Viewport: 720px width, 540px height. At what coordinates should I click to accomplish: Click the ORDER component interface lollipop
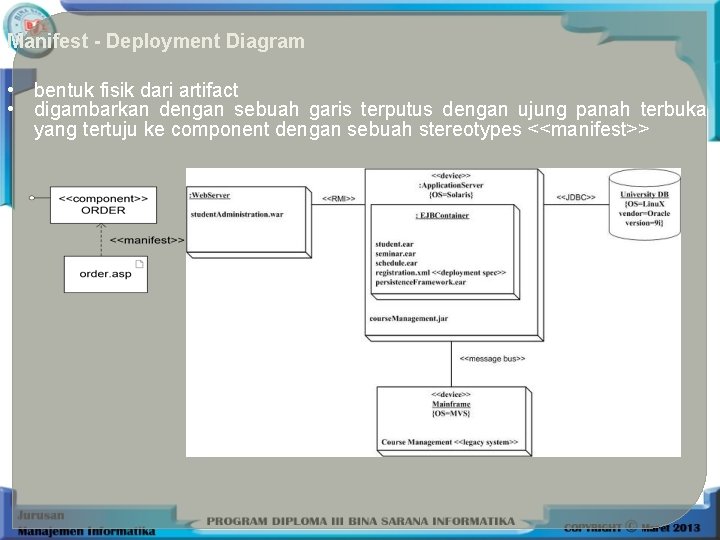32,198
